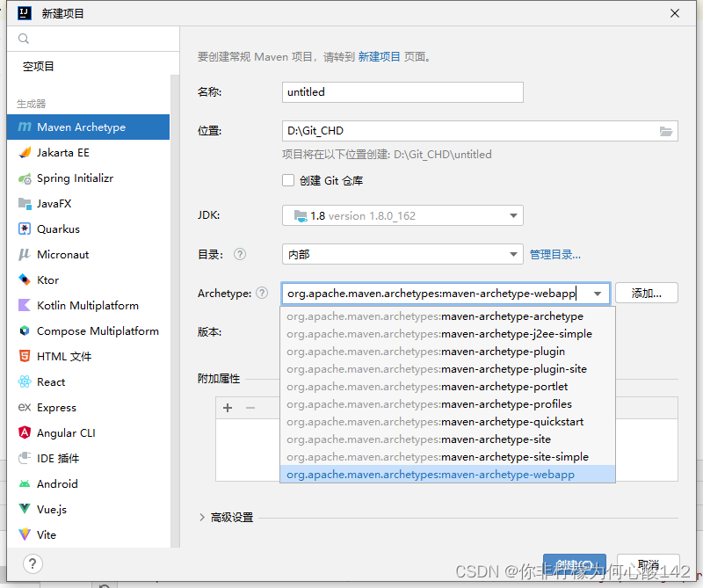Choose Spring Initializr leaf icon
Image resolution: width=703 pixels, height=588 pixels.
point(25,178)
